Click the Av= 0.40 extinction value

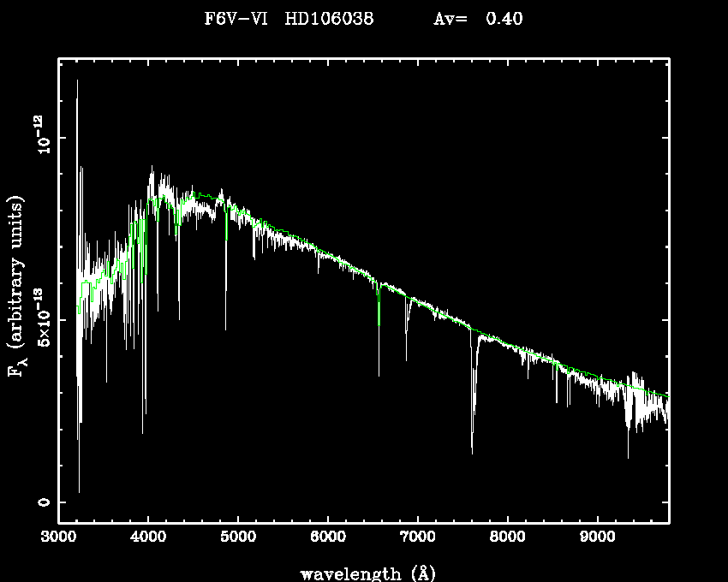[478, 19]
